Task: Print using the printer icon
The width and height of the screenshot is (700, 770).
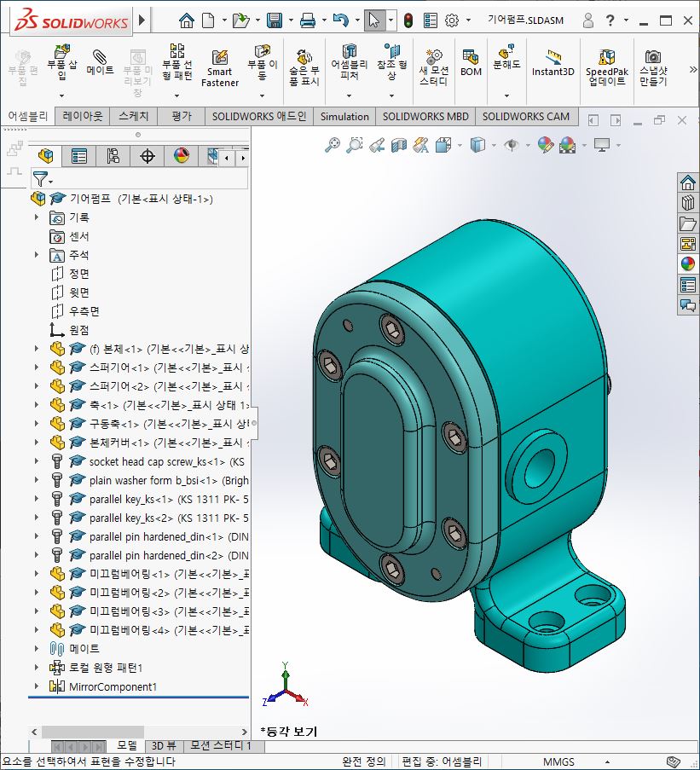Action: coord(308,20)
